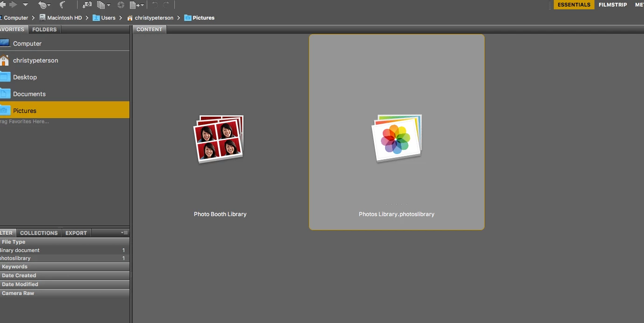Screen dimensions: 644x323
Task: Click the Open in Camera Raw aperture icon
Action: tap(121, 5)
